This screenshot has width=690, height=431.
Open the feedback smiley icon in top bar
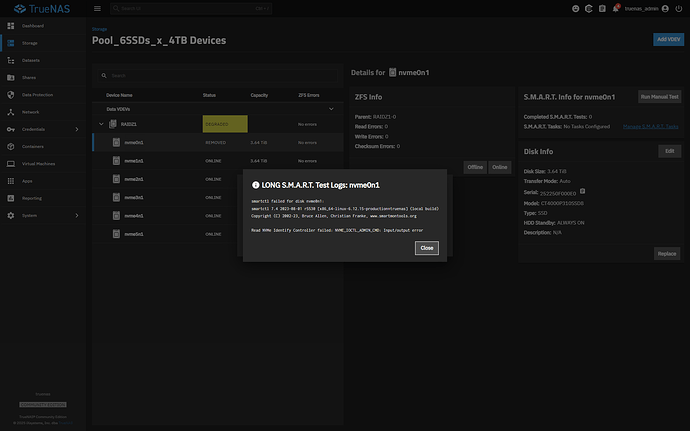point(576,8)
